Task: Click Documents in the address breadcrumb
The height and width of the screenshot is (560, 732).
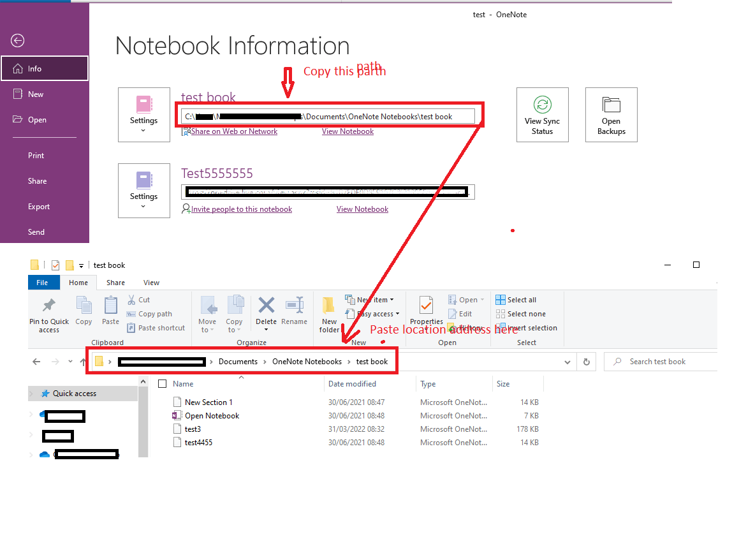Action: click(238, 362)
